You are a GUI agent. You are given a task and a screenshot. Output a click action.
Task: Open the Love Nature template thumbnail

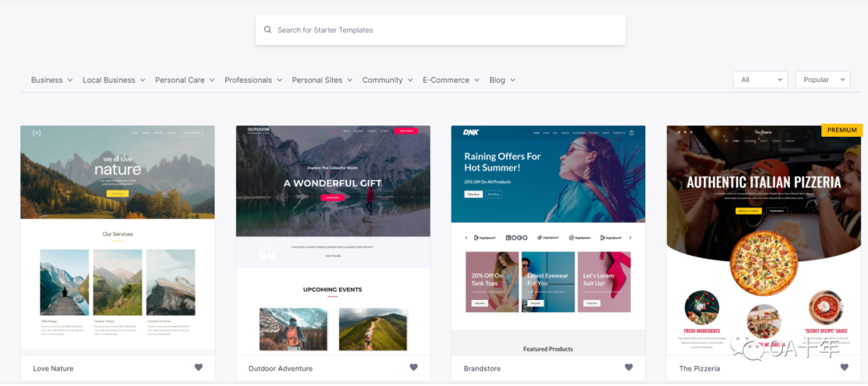pyautogui.click(x=117, y=237)
